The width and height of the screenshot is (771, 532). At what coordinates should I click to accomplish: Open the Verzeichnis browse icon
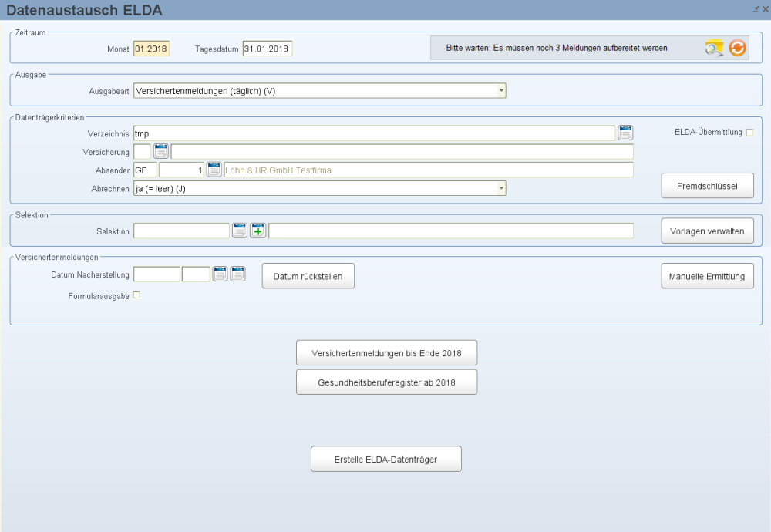(x=625, y=133)
